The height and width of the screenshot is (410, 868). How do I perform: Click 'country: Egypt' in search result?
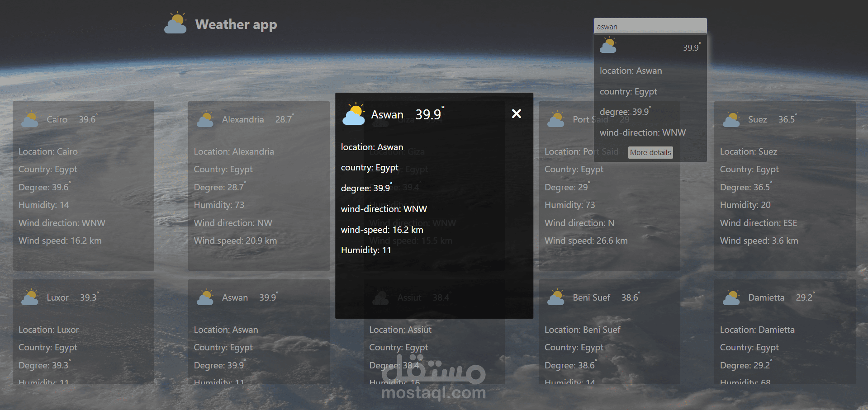[x=628, y=92]
